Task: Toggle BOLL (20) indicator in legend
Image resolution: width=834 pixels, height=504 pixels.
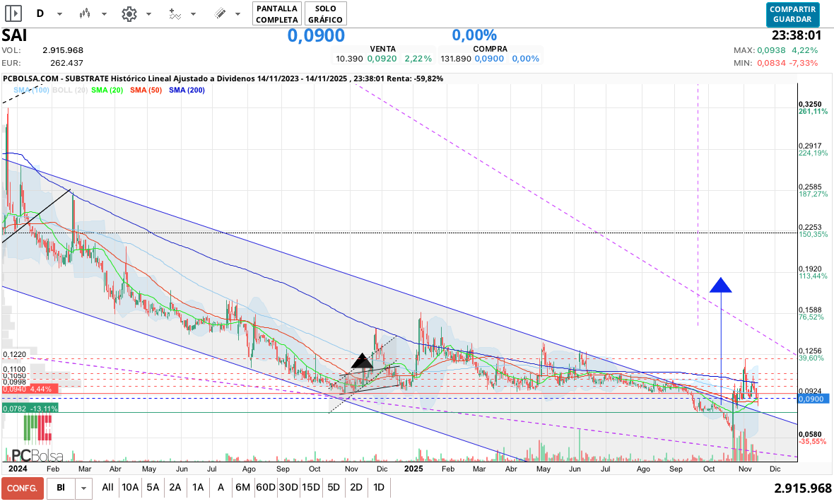Action: [70, 90]
